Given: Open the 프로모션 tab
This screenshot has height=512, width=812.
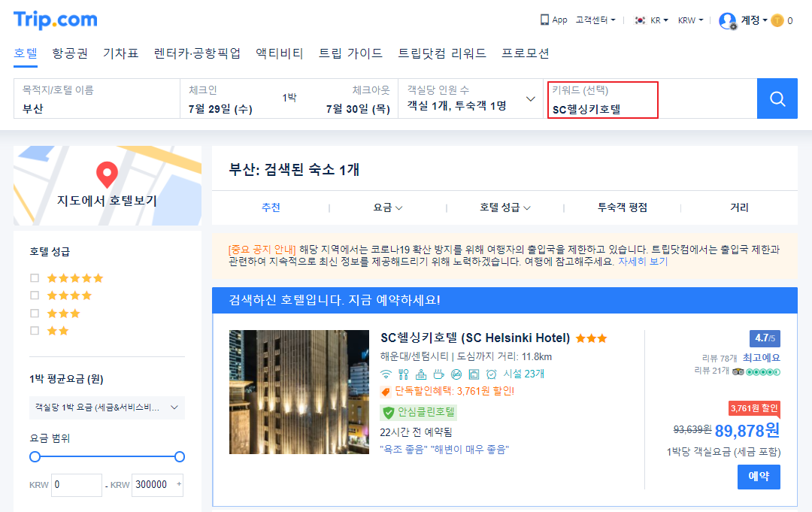Looking at the screenshot, I should [x=525, y=53].
